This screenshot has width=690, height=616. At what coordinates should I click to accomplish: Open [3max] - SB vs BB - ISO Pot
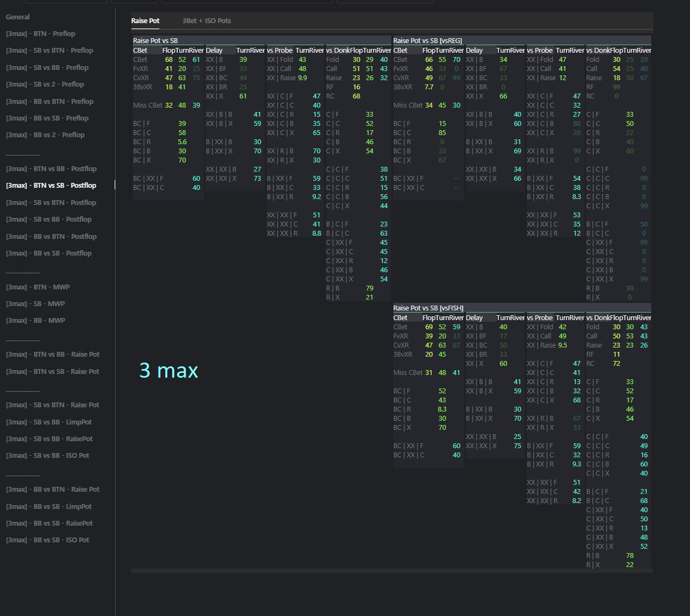(47, 456)
